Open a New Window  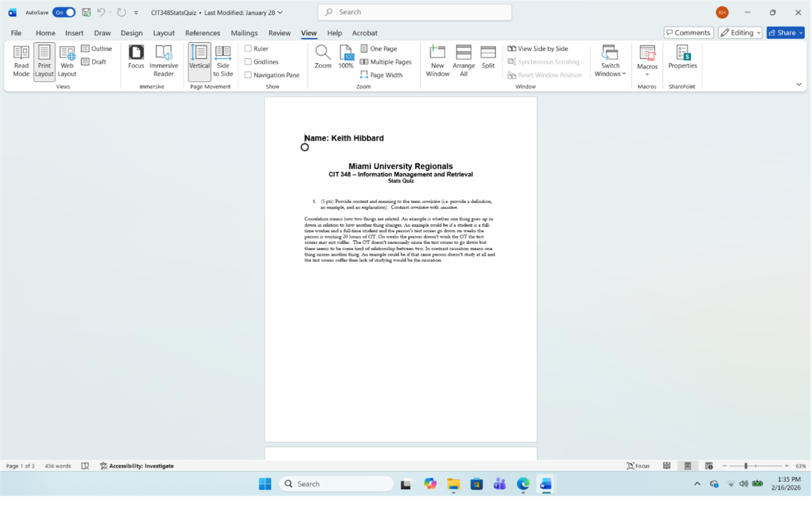pos(437,61)
